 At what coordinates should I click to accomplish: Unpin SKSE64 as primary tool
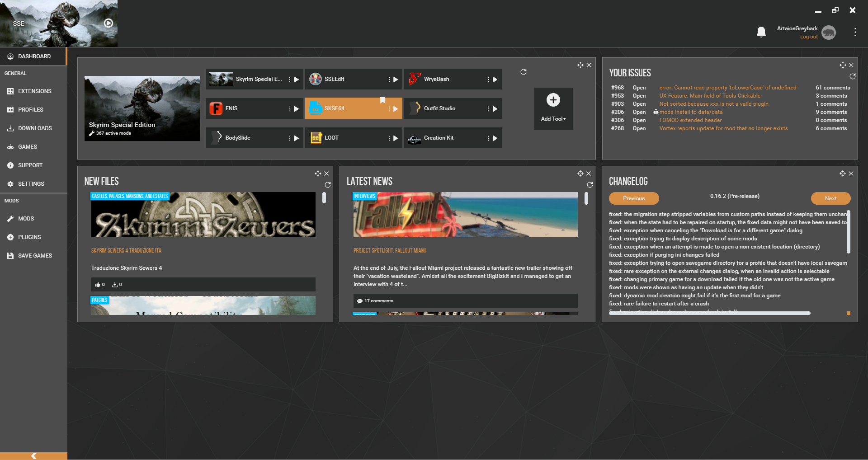(x=383, y=100)
